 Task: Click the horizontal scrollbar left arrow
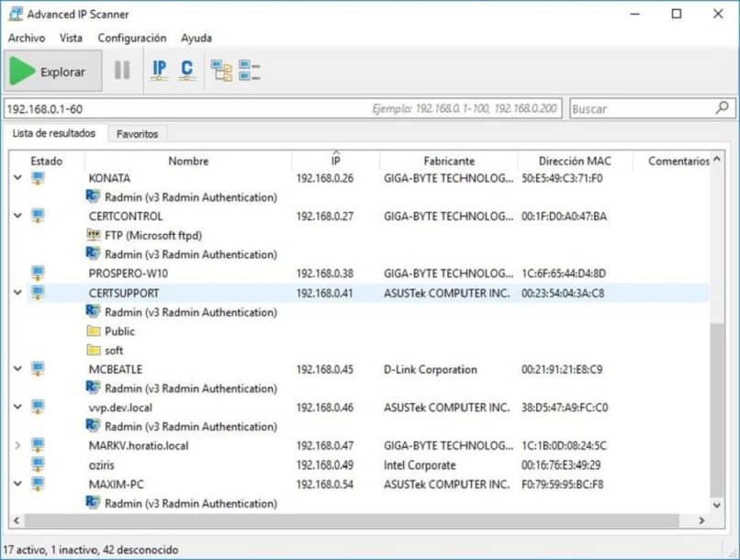(16, 520)
